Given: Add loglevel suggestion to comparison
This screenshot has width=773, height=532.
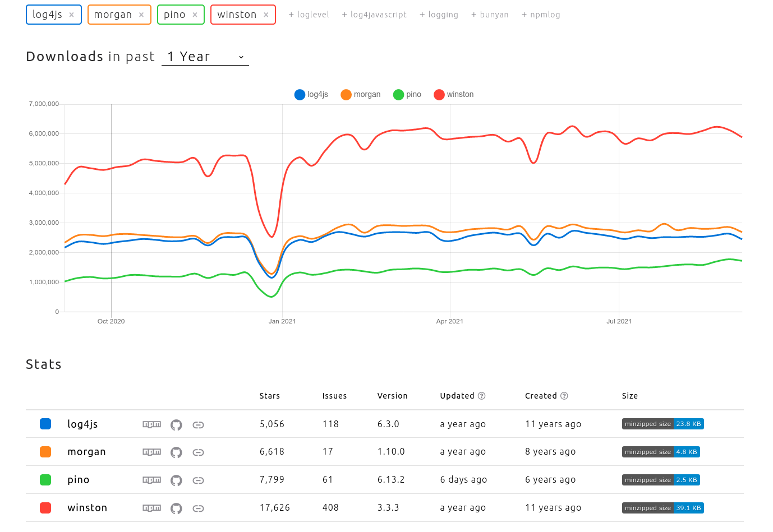Looking at the screenshot, I should tap(309, 15).
